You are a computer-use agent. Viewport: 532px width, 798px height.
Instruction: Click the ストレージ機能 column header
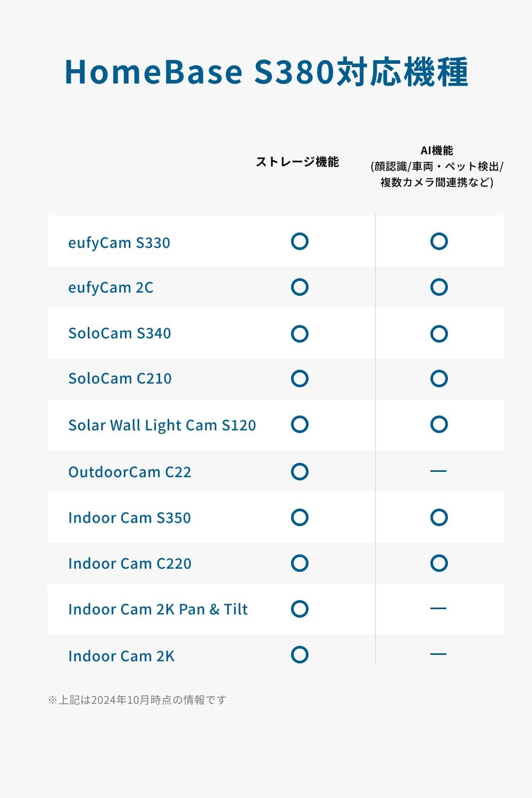point(297,162)
